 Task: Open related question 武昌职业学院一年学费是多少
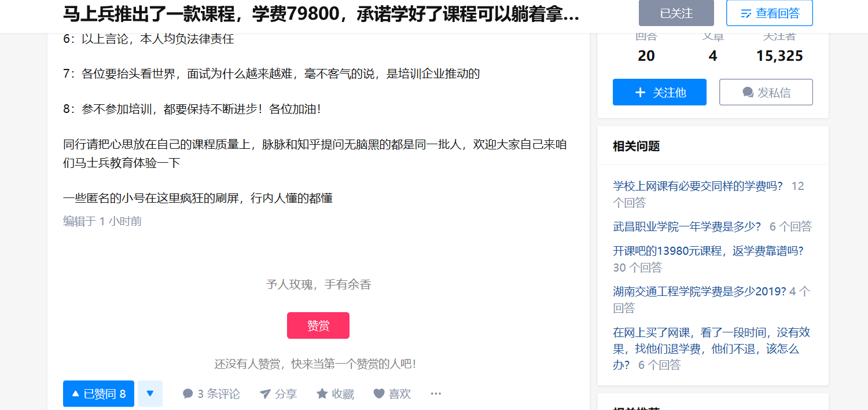tap(687, 226)
